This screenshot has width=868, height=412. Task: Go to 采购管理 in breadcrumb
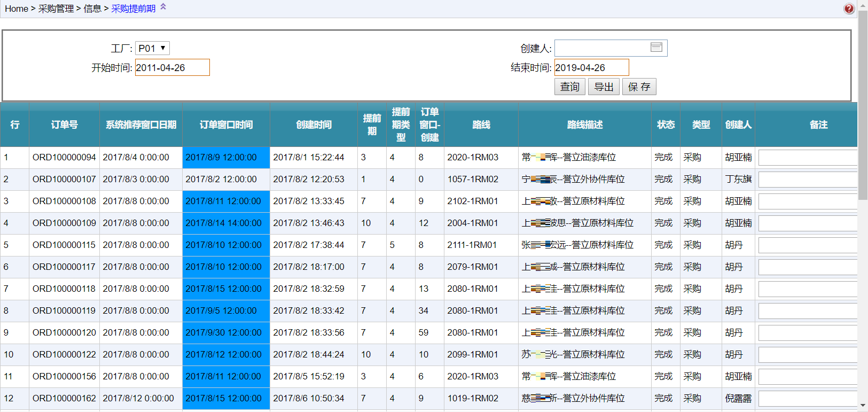(56, 9)
